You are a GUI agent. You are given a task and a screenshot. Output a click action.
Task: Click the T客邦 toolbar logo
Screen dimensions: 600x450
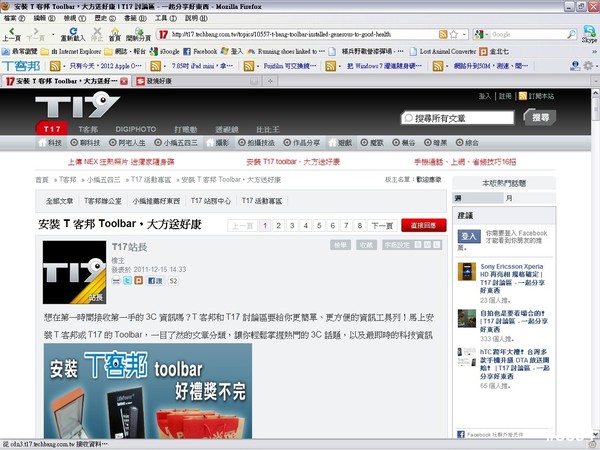(x=20, y=65)
